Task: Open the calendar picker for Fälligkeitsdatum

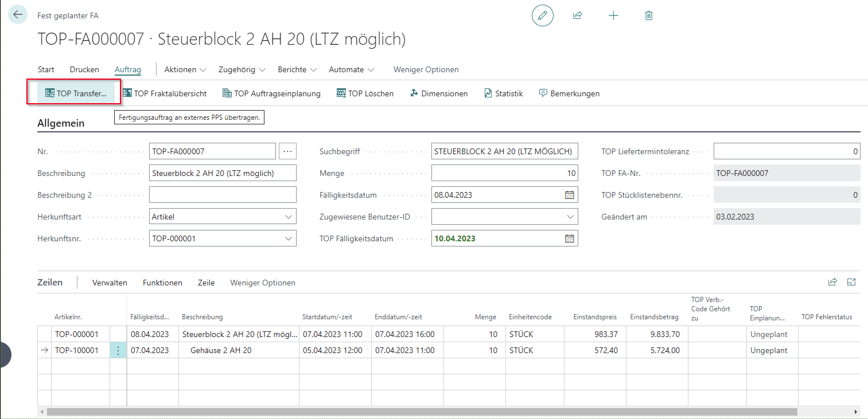Action: (569, 195)
